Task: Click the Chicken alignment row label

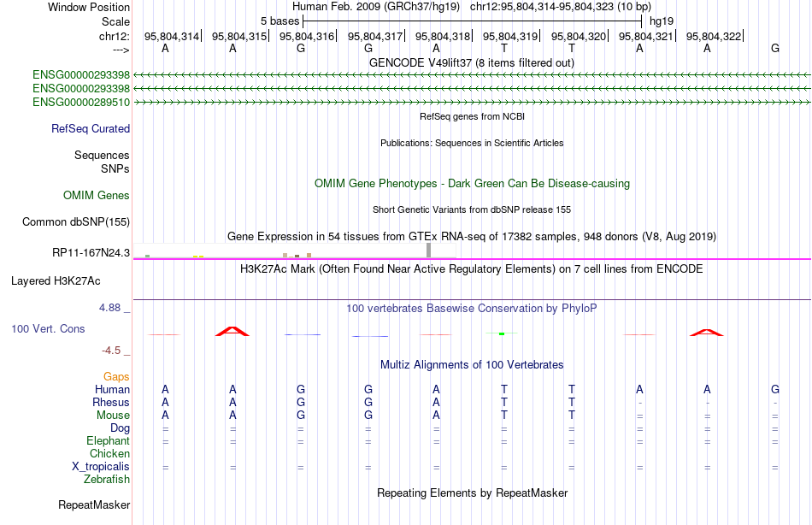Action: 109,454
